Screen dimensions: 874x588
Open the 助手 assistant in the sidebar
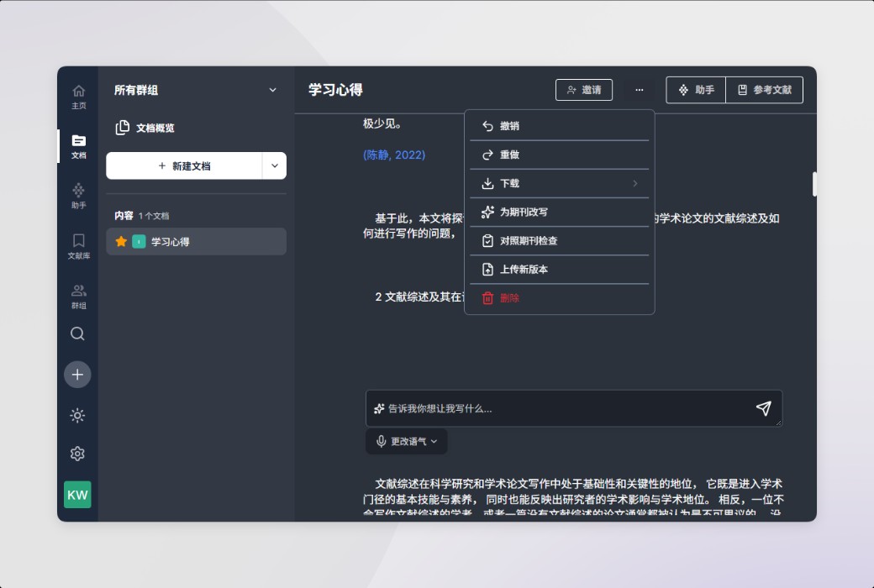click(79, 196)
